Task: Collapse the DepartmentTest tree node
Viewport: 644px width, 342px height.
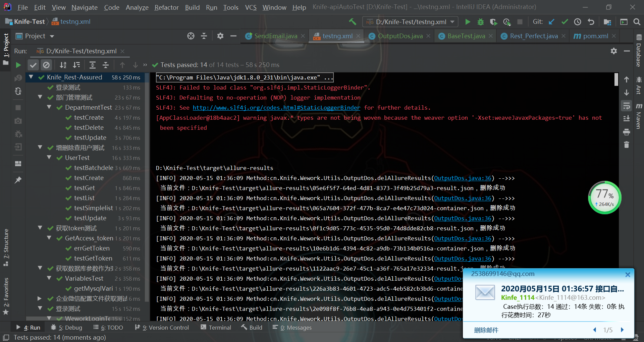Action: pyautogui.click(x=49, y=107)
